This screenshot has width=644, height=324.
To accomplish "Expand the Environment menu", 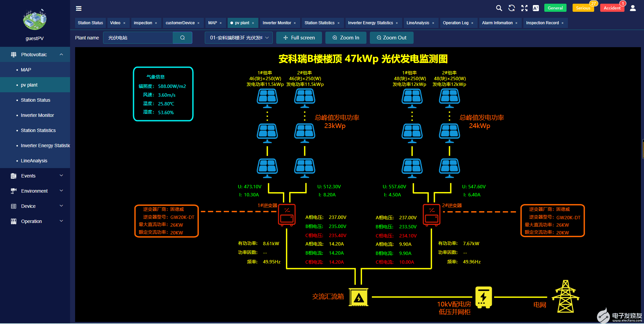I will click(61, 191).
